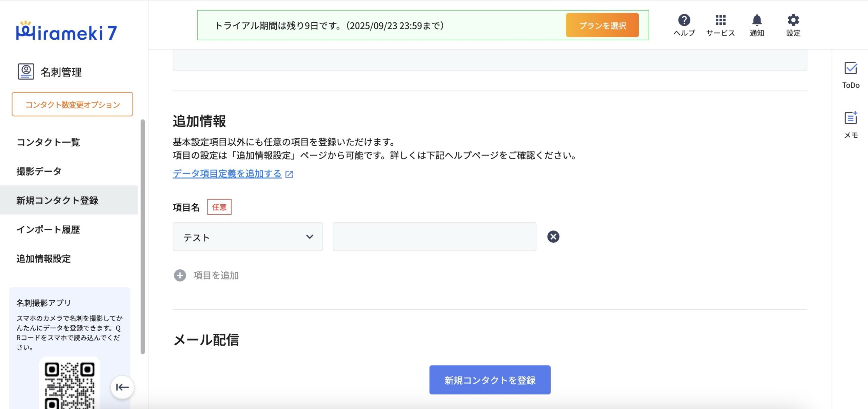The height and width of the screenshot is (409, 868).
Task: Click the value field beside テスト dropdown
Action: [434, 237]
